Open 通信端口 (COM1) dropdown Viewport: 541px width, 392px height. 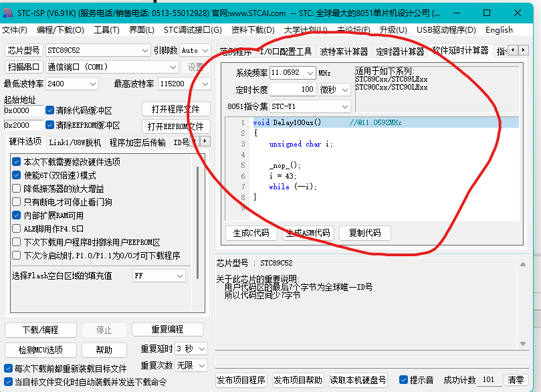pyautogui.click(x=112, y=67)
